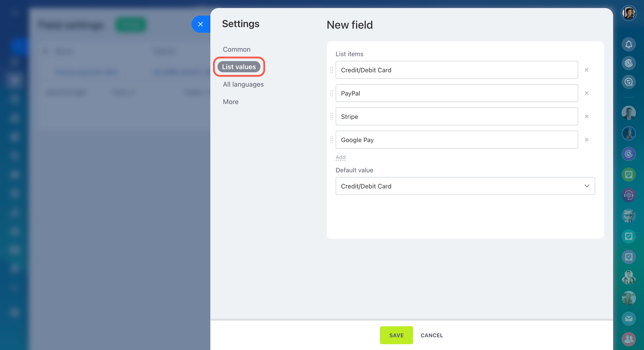Switch to the Common settings tab
Image resolution: width=644 pixels, height=350 pixels.
pyautogui.click(x=237, y=49)
